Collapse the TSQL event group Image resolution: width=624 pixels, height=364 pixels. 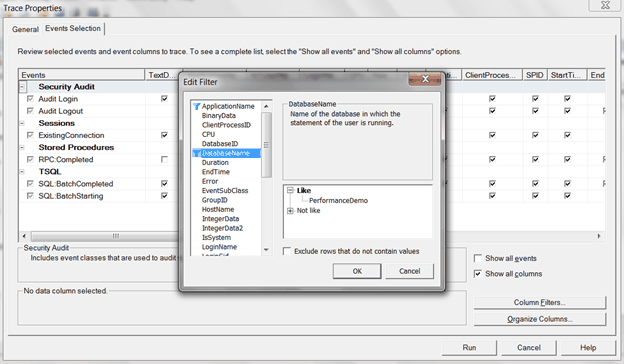coord(22,172)
